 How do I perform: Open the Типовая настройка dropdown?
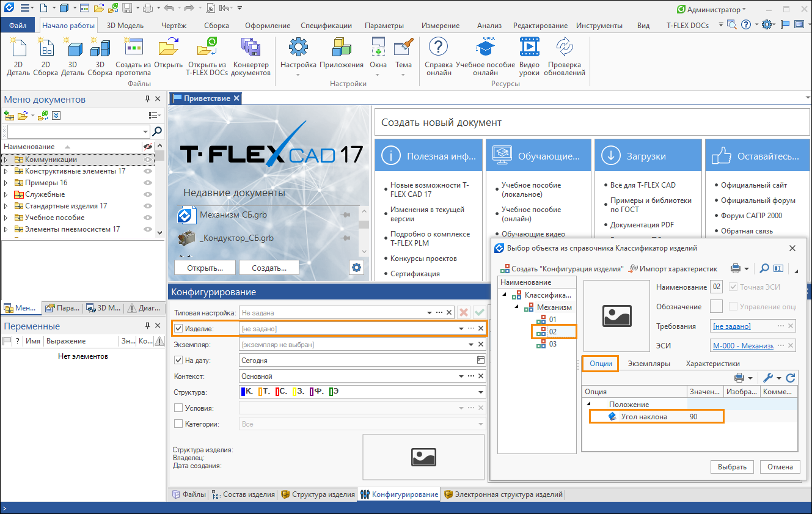(430, 312)
